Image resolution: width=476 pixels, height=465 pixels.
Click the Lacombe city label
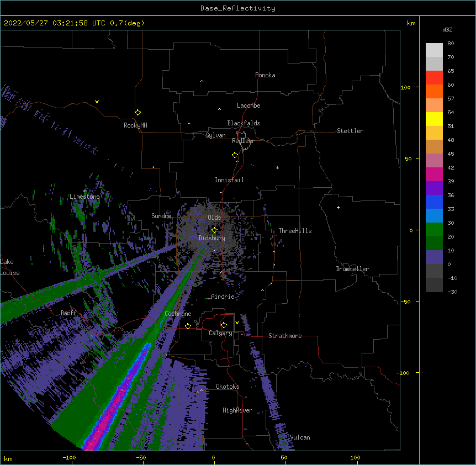(x=248, y=105)
